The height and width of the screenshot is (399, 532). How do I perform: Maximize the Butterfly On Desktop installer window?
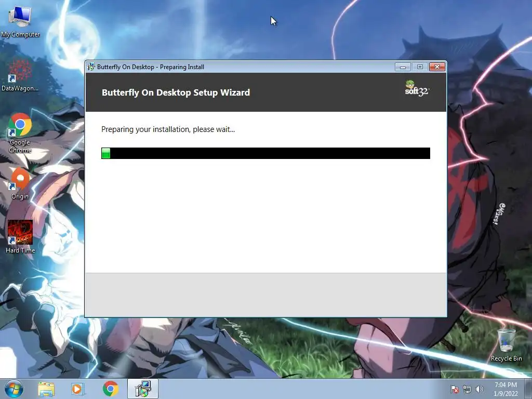[420, 67]
